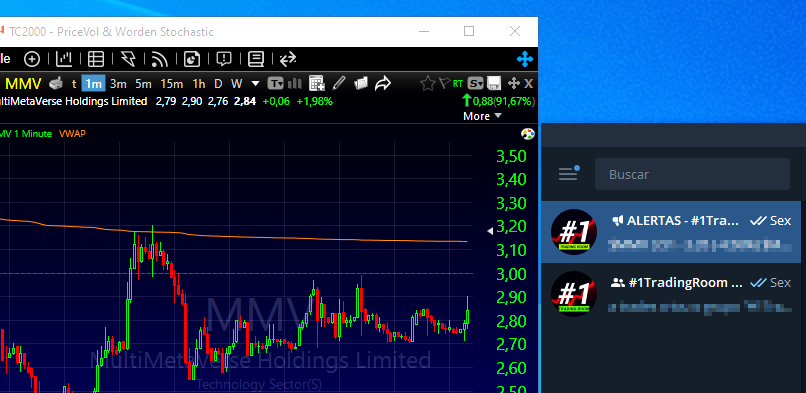The width and height of the screenshot is (806, 393).
Task: Switch to 15m time frame
Action: pyautogui.click(x=171, y=84)
